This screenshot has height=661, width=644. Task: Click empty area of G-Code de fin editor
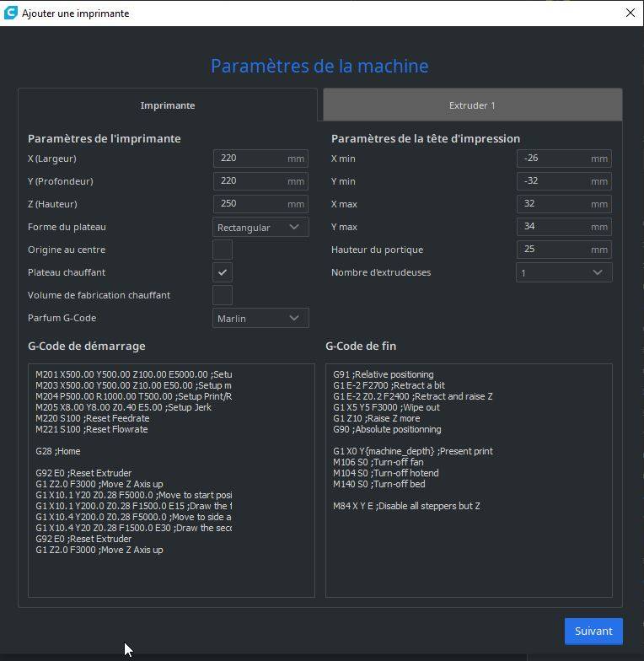point(469,556)
